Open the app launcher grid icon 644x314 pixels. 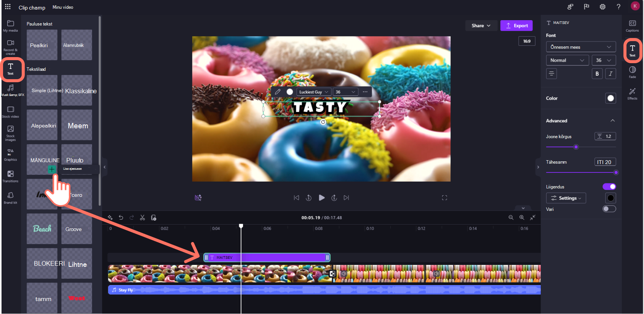click(x=8, y=6)
